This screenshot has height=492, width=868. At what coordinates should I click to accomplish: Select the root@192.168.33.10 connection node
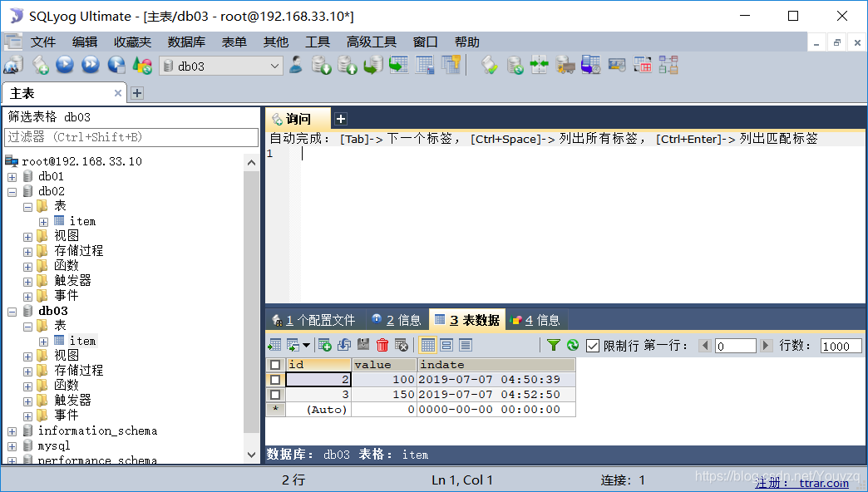click(81, 161)
